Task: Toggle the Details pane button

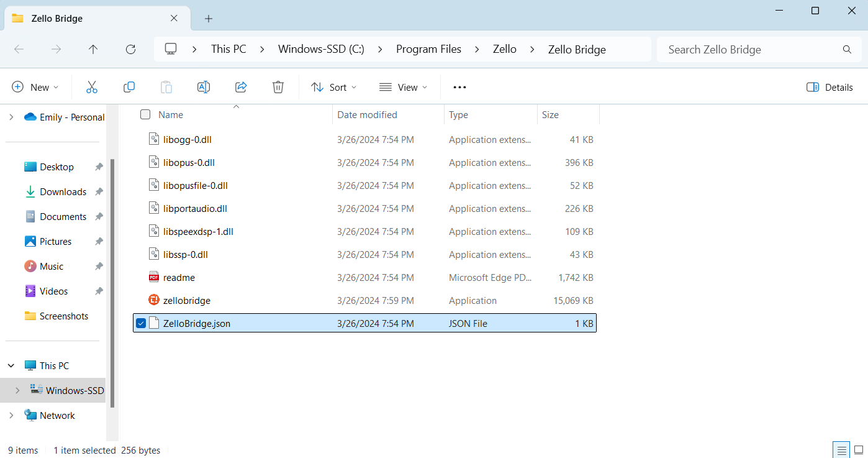Action: [x=830, y=87]
